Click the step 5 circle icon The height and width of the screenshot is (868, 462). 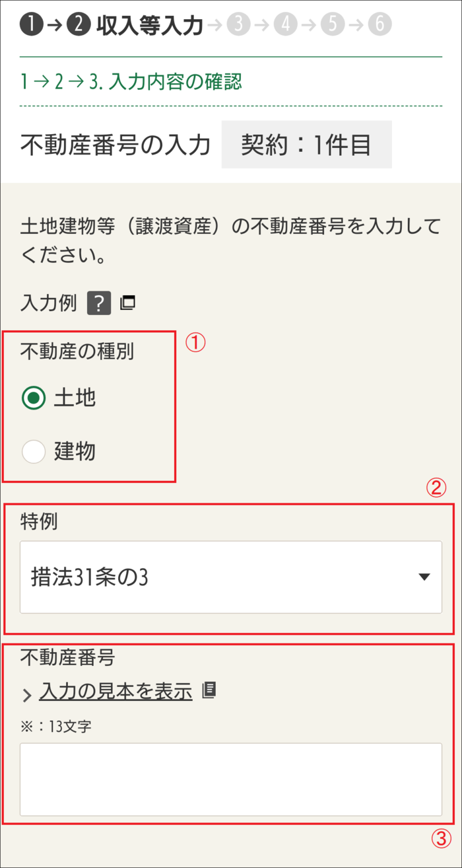(333, 24)
